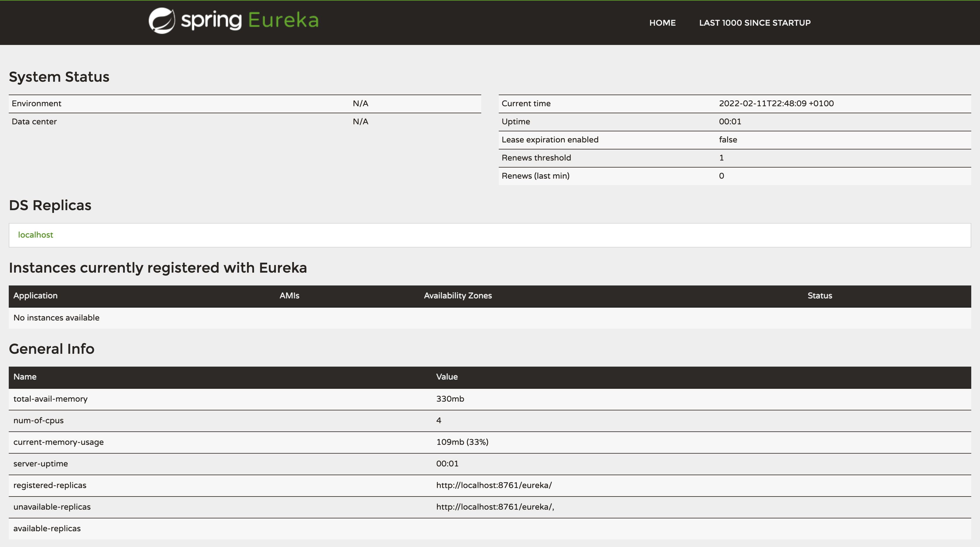
Task: Click the Status column header
Action: 820,296
